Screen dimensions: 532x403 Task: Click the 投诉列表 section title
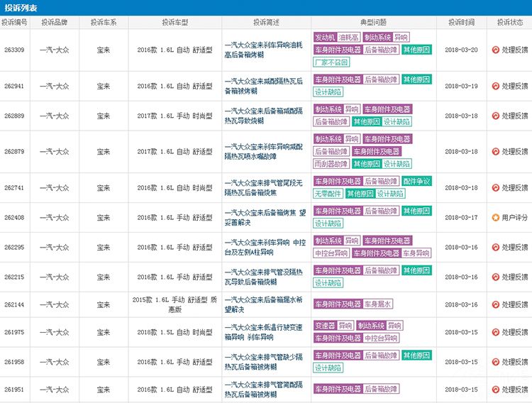click(x=21, y=7)
